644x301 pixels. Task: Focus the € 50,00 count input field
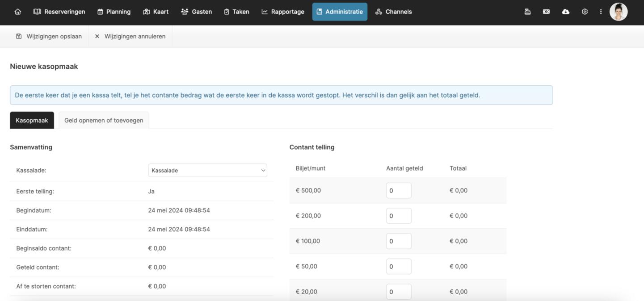coord(398,266)
